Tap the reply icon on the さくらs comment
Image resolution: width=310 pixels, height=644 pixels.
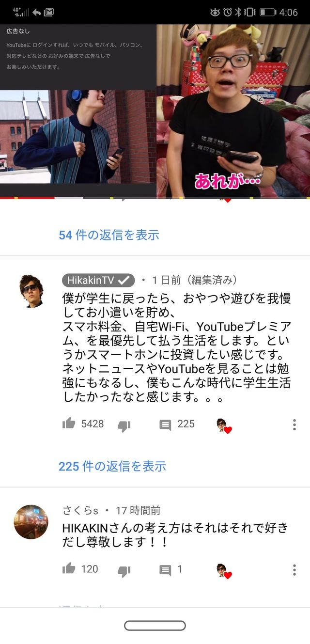pyautogui.click(x=165, y=570)
